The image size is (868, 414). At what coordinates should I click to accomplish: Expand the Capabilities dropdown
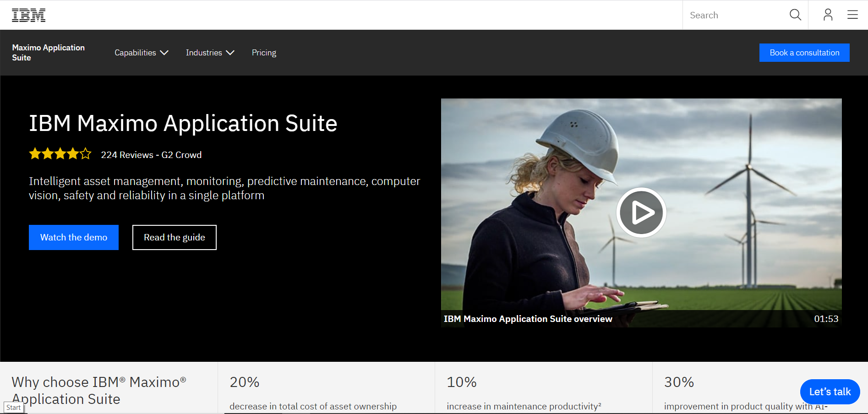tap(142, 53)
